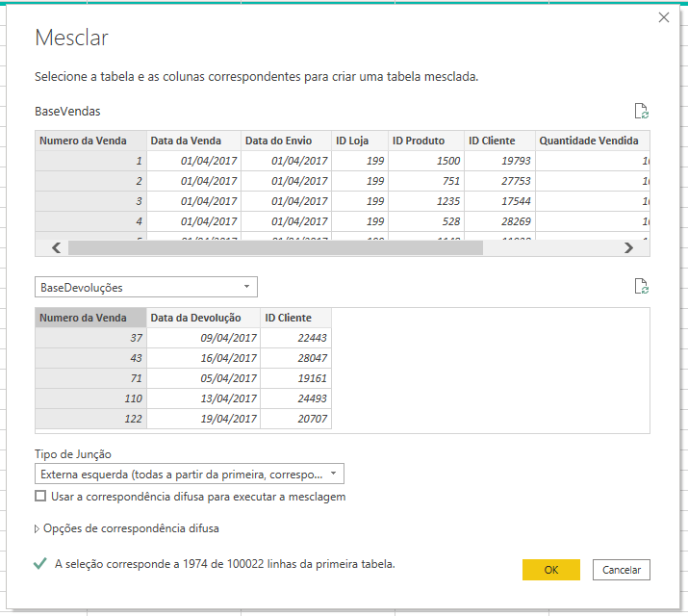Click the refresh preview icon beside BaseVendas
Image resolution: width=688 pixels, height=616 pixels.
coord(642,111)
